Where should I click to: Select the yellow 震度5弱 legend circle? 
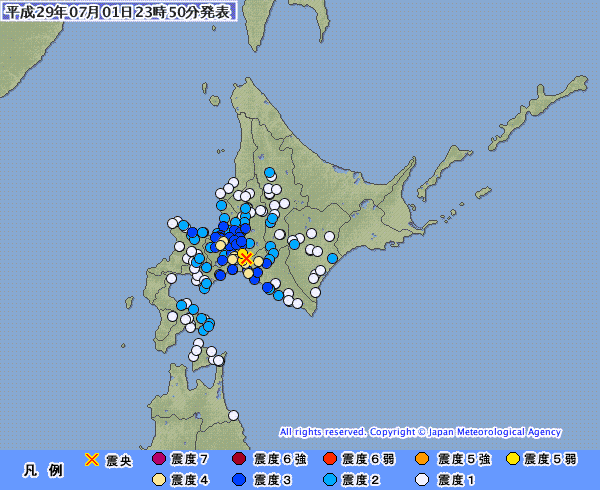coord(513,458)
